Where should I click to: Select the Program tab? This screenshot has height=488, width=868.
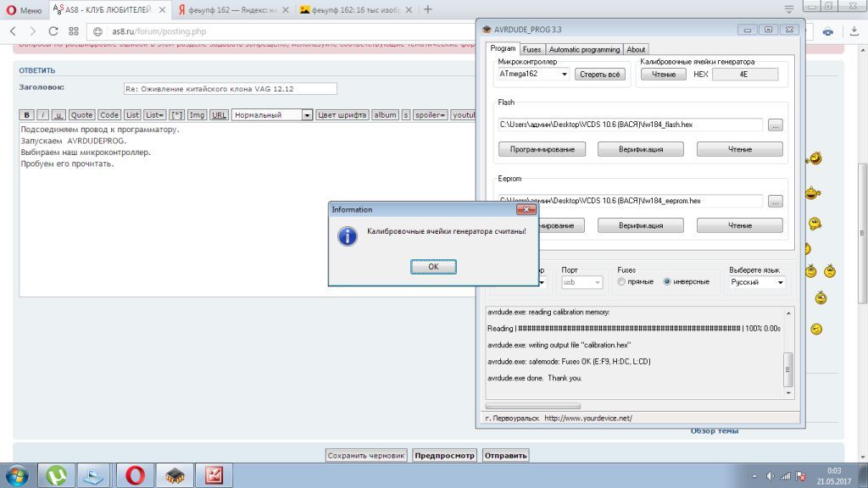pyautogui.click(x=503, y=48)
